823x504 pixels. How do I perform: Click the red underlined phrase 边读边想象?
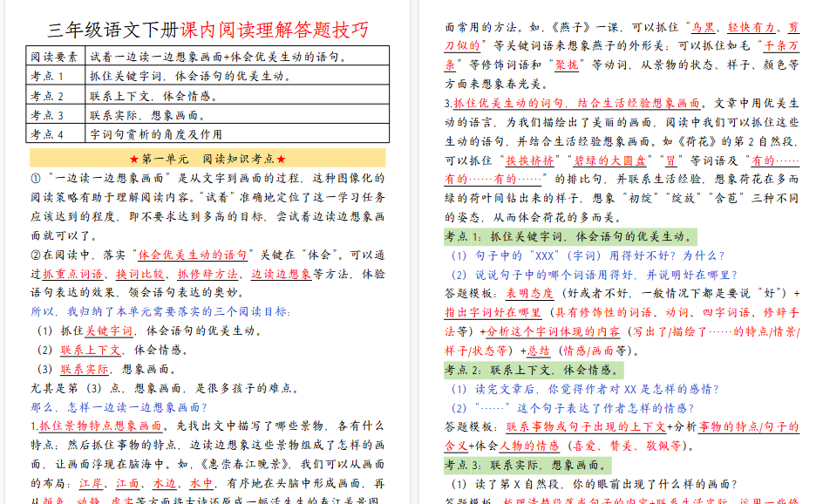(x=282, y=274)
